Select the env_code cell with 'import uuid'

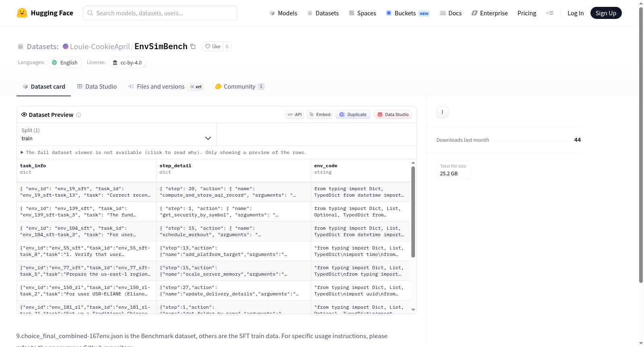coord(361,291)
